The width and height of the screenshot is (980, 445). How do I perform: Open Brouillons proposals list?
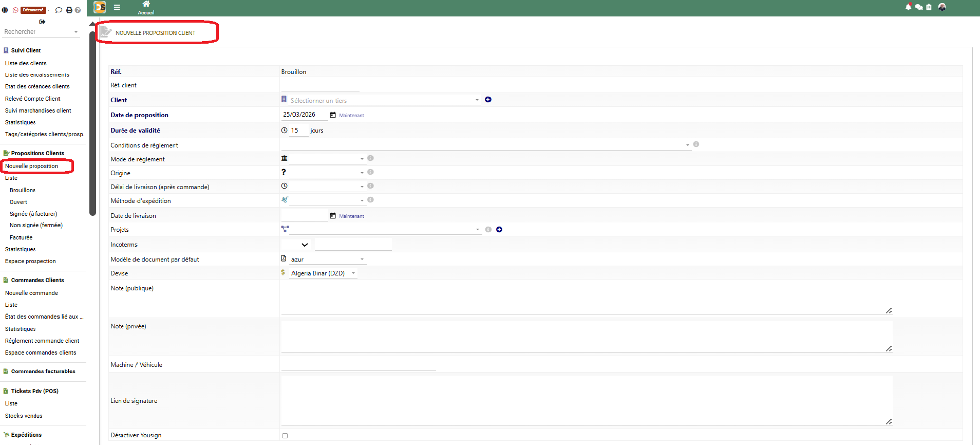coord(23,190)
